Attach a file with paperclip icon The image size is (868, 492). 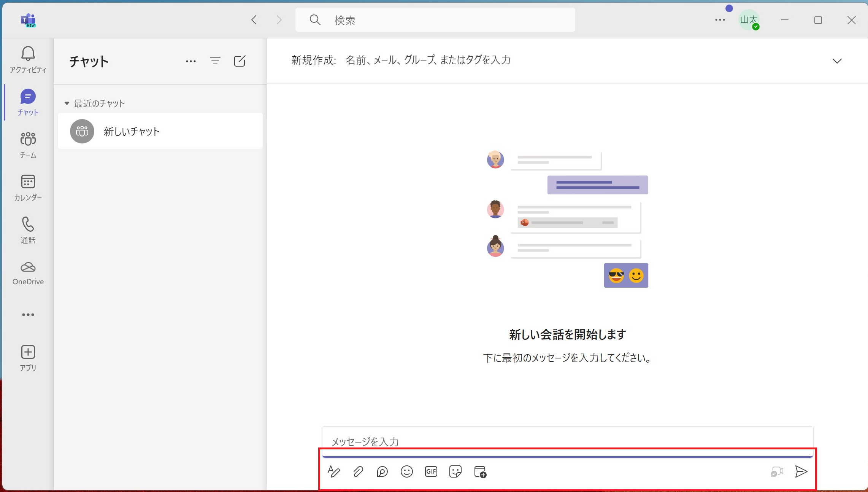tap(358, 472)
